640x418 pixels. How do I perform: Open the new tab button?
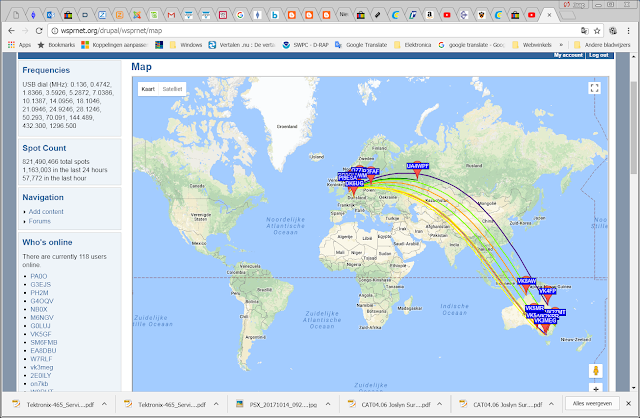point(567,16)
